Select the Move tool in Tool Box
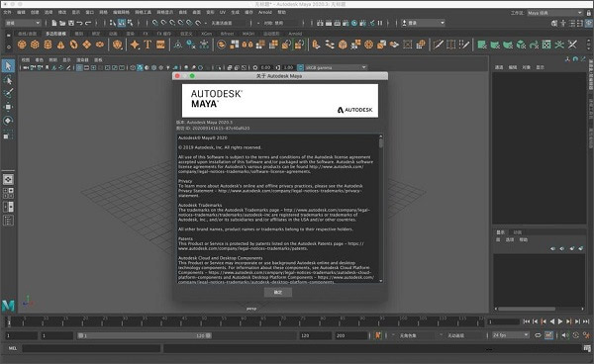Viewport: 594px width, 364px height. (8, 107)
